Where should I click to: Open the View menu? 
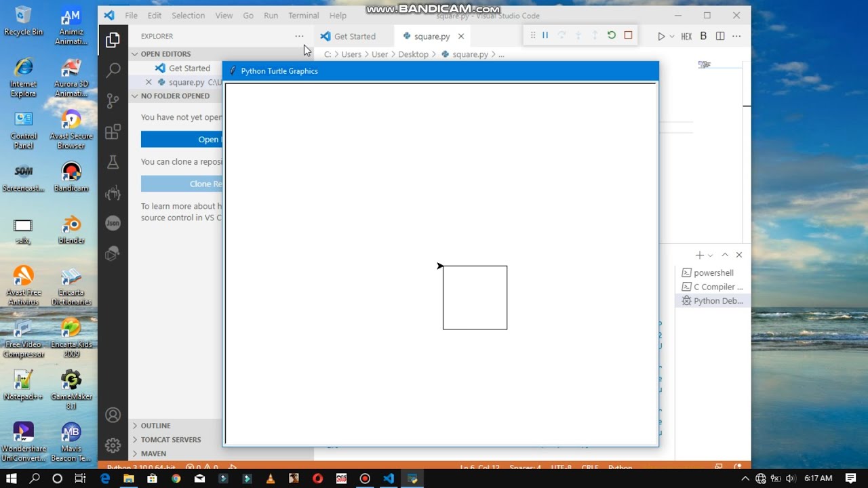pos(224,15)
